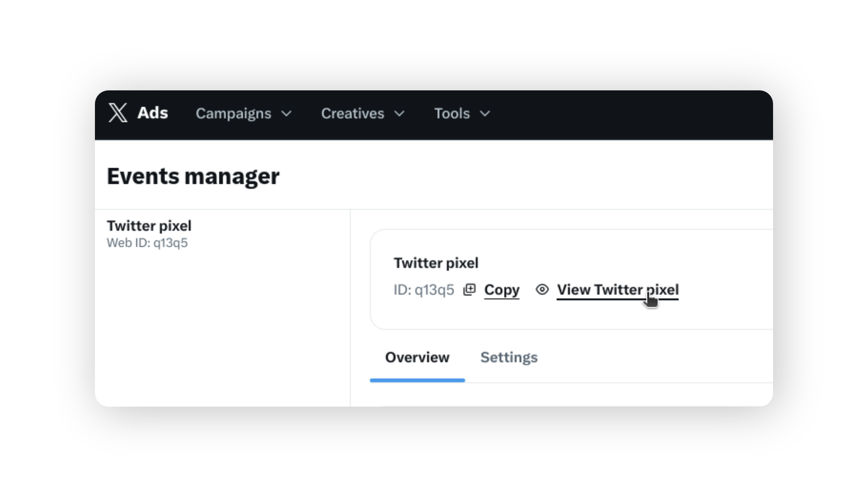The height and width of the screenshot is (497, 868).
Task: Click the Events manager heading
Action: click(x=193, y=176)
